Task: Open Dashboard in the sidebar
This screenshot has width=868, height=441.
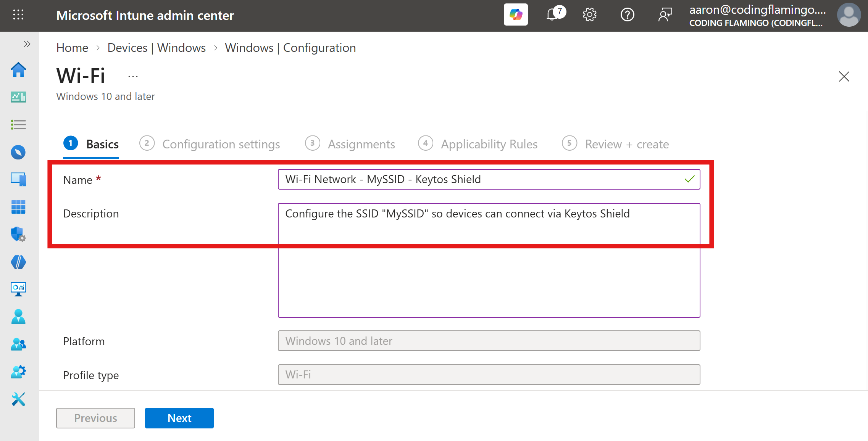Action: pyautogui.click(x=18, y=97)
